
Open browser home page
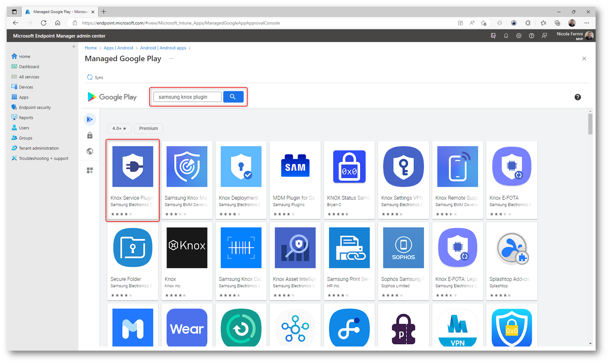(58, 23)
